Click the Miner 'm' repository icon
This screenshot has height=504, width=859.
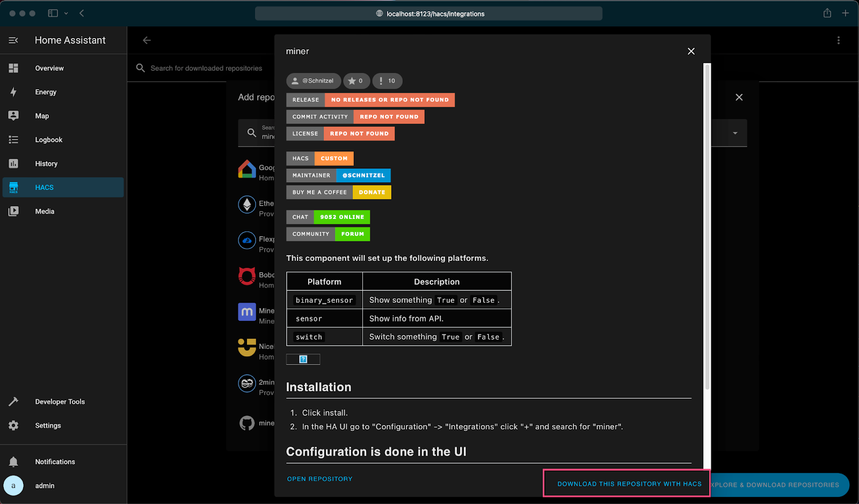(x=247, y=312)
